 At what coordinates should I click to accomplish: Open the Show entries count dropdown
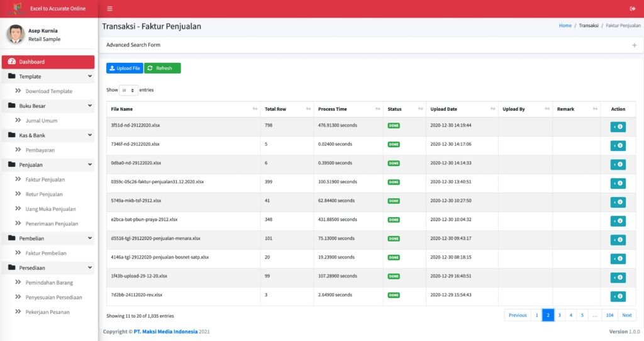click(128, 90)
